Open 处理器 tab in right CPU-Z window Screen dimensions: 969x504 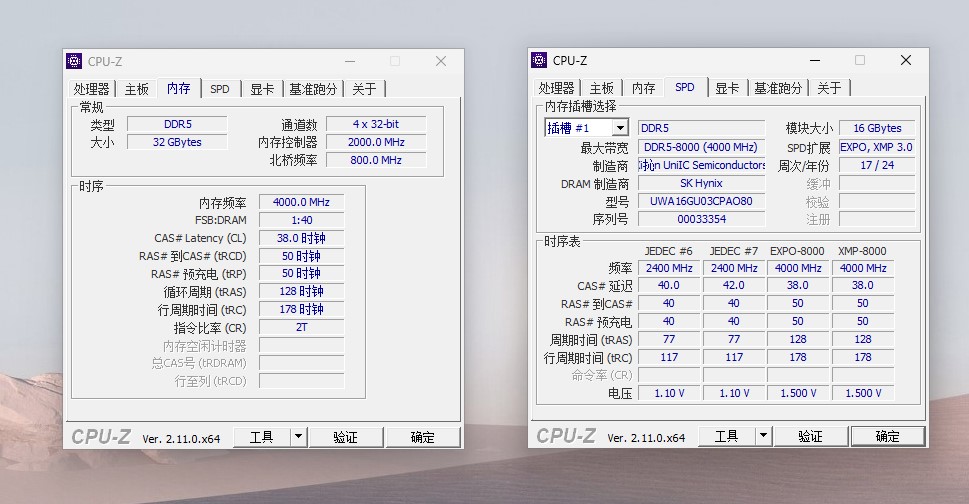pyautogui.click(x=556, y=88)
